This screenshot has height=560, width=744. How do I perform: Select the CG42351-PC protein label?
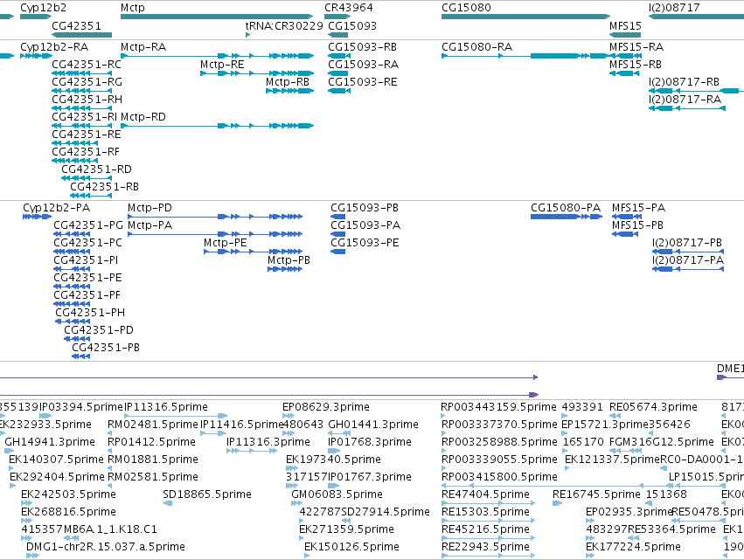coord(87,243)
